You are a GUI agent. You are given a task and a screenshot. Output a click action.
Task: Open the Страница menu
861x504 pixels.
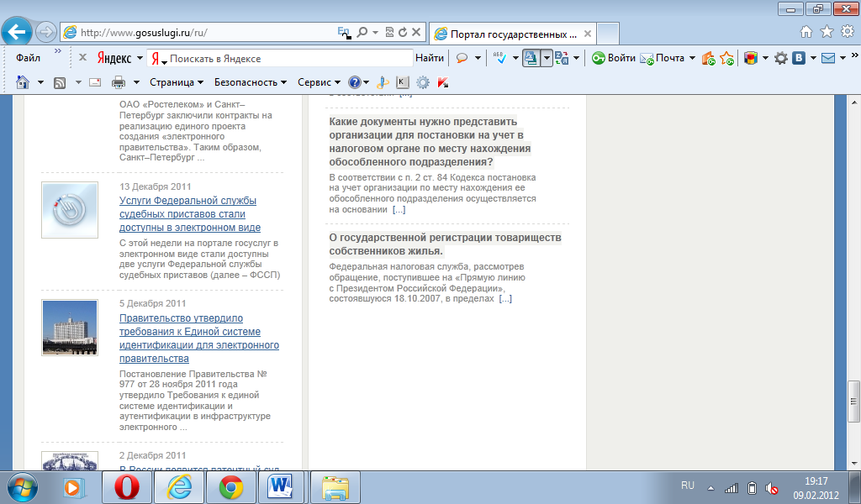click(177, 82)
